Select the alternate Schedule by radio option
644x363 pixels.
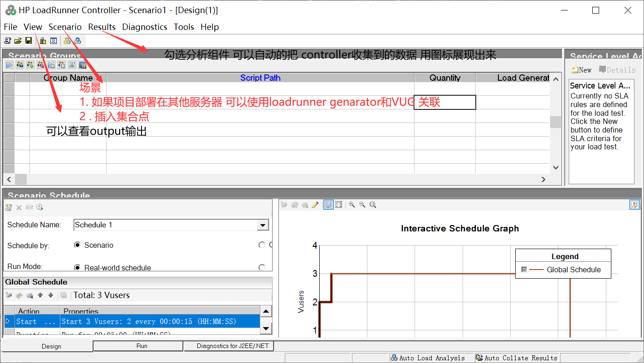pos(262,245)
